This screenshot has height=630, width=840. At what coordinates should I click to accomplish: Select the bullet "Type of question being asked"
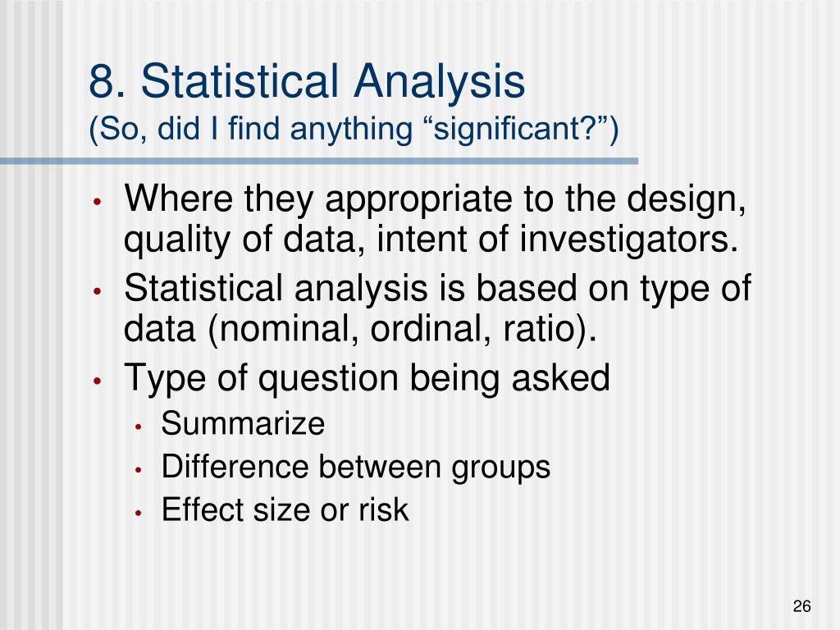tap(367, 379)
